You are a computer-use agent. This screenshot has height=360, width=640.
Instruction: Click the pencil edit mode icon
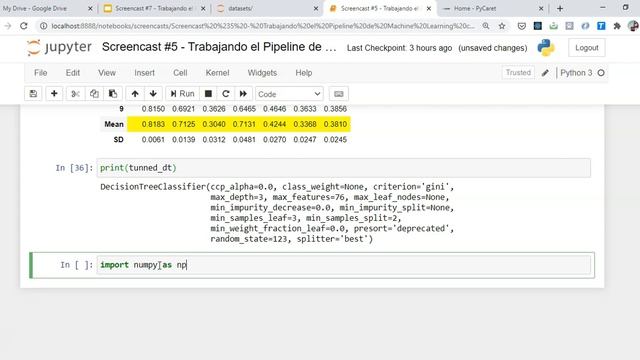(x=545, y=73)
